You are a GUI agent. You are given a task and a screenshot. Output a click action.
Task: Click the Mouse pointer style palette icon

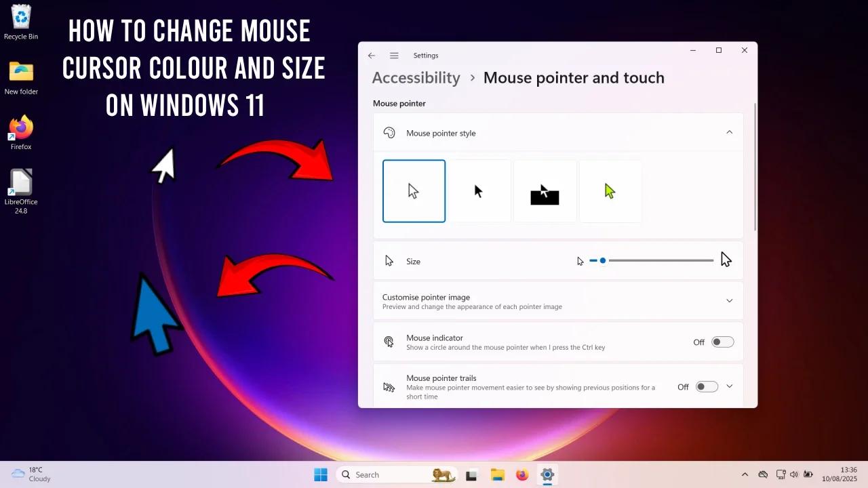(x=389, y=133)
